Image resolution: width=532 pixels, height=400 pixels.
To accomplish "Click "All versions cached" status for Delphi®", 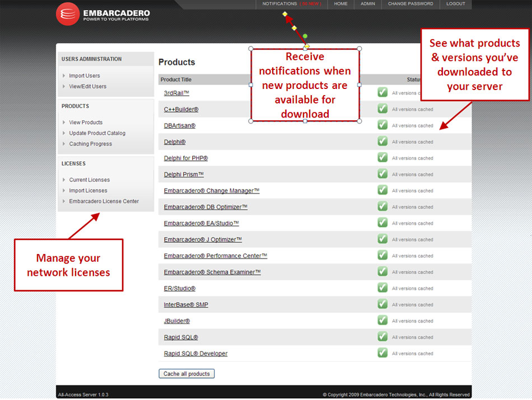I will (413, 142).
